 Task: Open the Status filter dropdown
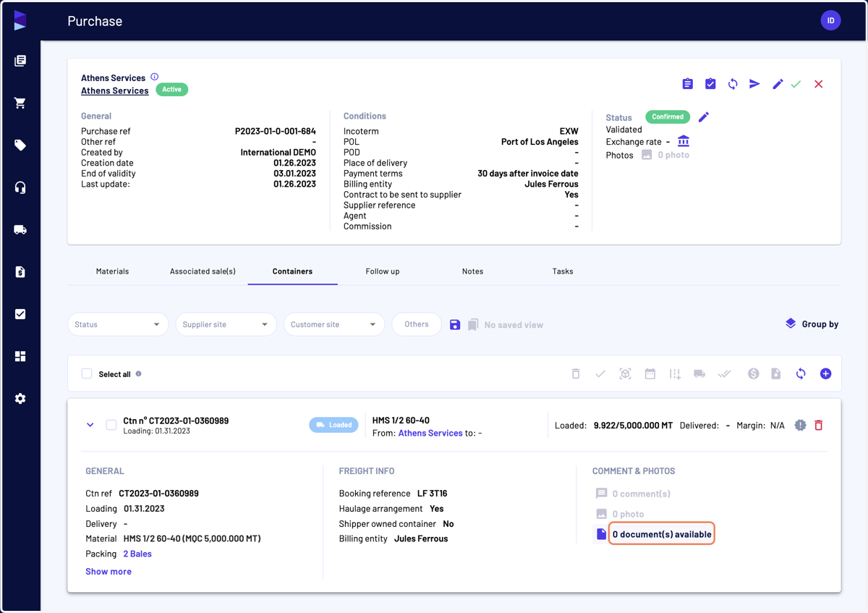[x=118, y=324]
